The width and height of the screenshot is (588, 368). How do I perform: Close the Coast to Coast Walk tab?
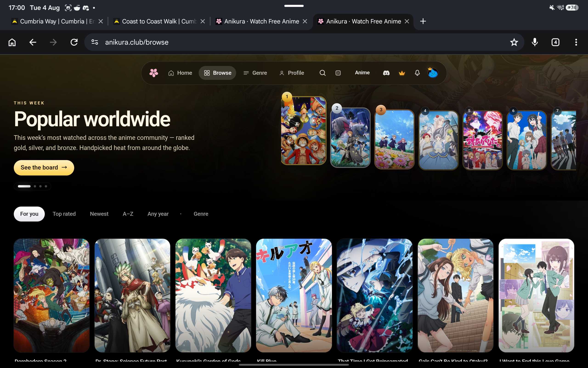coord(203,21)
